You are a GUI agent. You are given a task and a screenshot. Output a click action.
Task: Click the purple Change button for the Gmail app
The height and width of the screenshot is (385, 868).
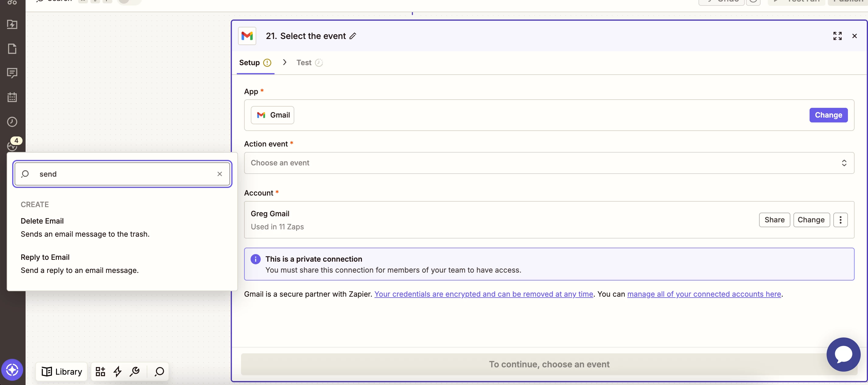(x=828, y=115)
